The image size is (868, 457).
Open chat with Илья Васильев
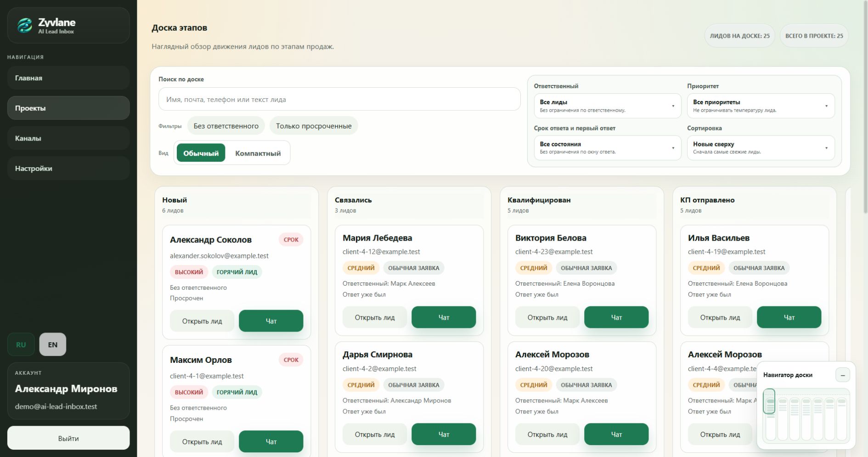click(789, 317)
